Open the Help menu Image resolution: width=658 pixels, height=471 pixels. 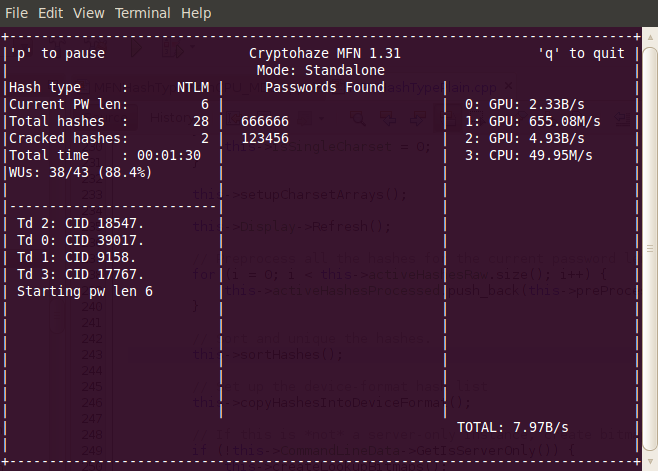pyautogui.click(x=196, y=13)
